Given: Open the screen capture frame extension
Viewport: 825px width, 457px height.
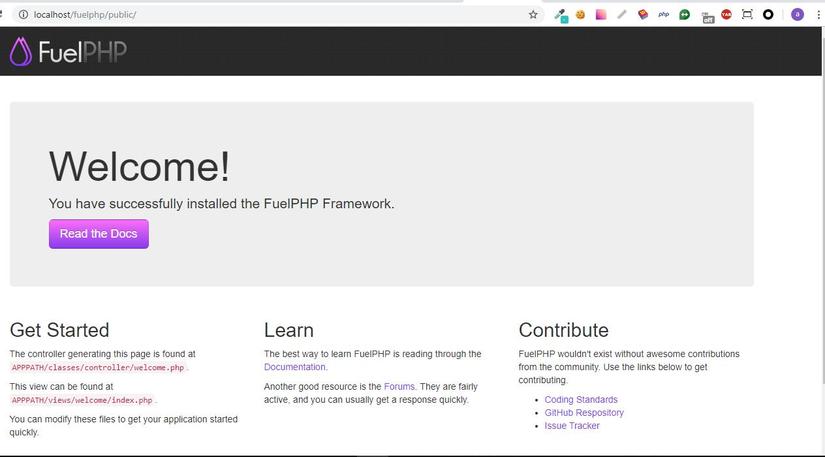Looking at the screenshot, I should click(747, 15).
